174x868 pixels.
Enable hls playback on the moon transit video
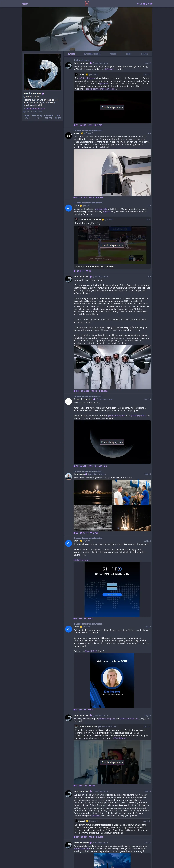[112, 442]
